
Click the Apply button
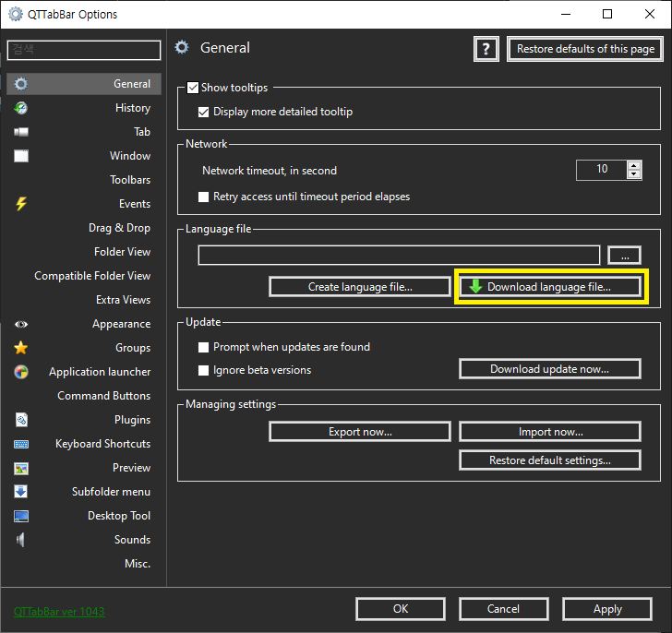tap(607, 609)
